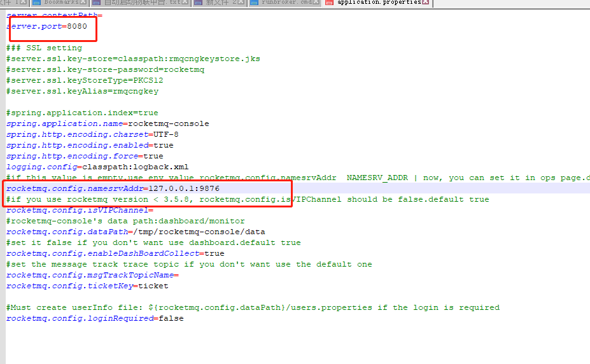Click the '### SSL setting' comment line
Viewport: 590px width, 364px height.
point(44,48)
